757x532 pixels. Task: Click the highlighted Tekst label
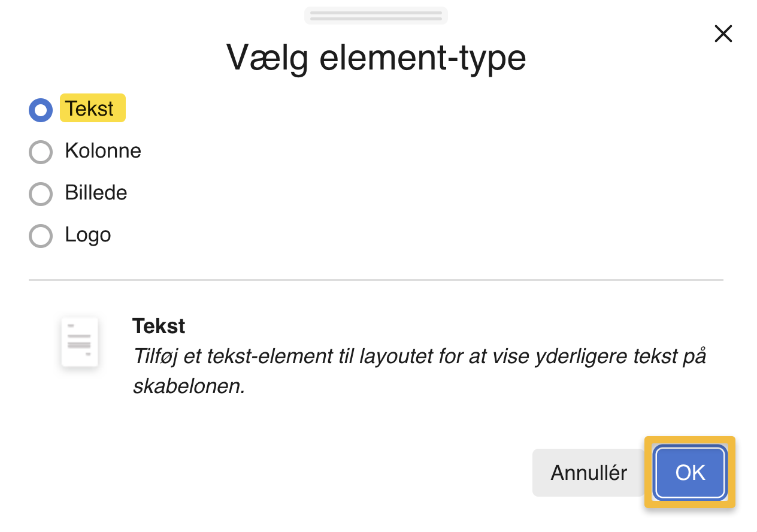(x=92, y=109)
